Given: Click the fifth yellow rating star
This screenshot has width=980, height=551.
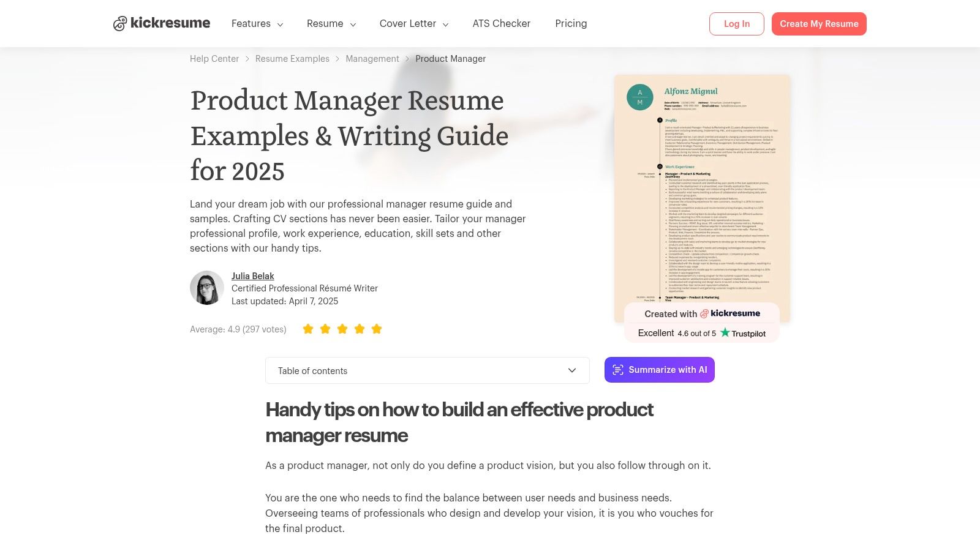Looking at the screenshot, I should coord(376,329).
